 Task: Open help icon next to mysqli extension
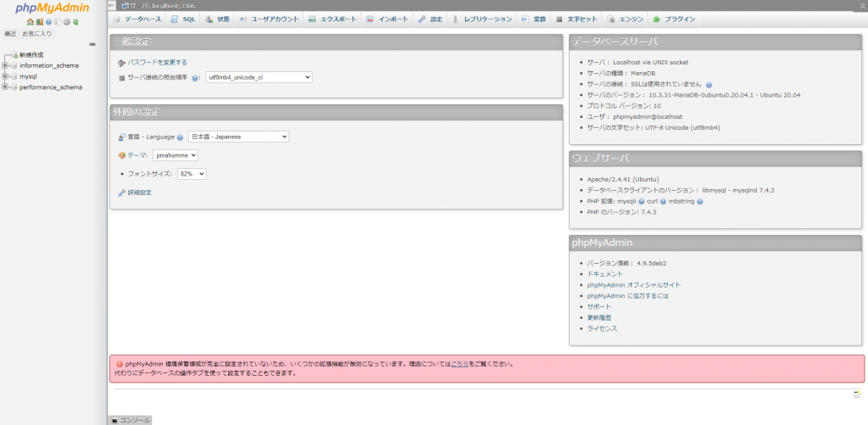point(641,202)
